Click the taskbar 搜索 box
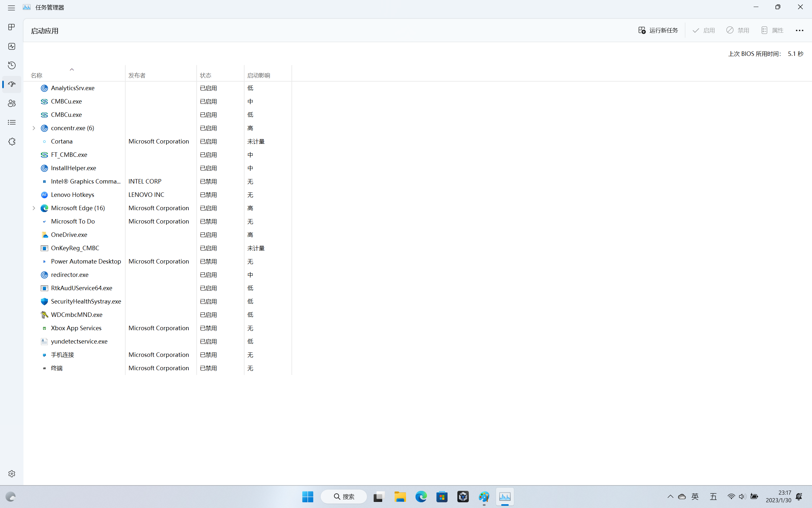Viewport: 812px width, 508px height. point(344,497)
